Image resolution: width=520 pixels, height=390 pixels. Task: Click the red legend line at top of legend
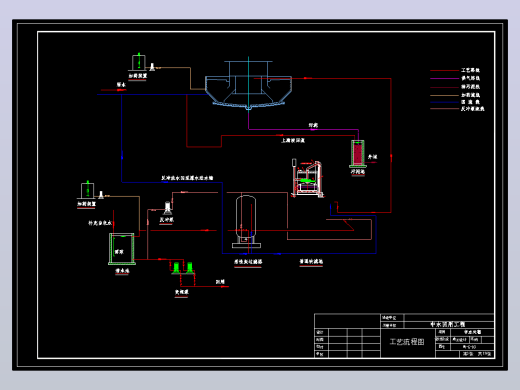(x=444, y=70)
